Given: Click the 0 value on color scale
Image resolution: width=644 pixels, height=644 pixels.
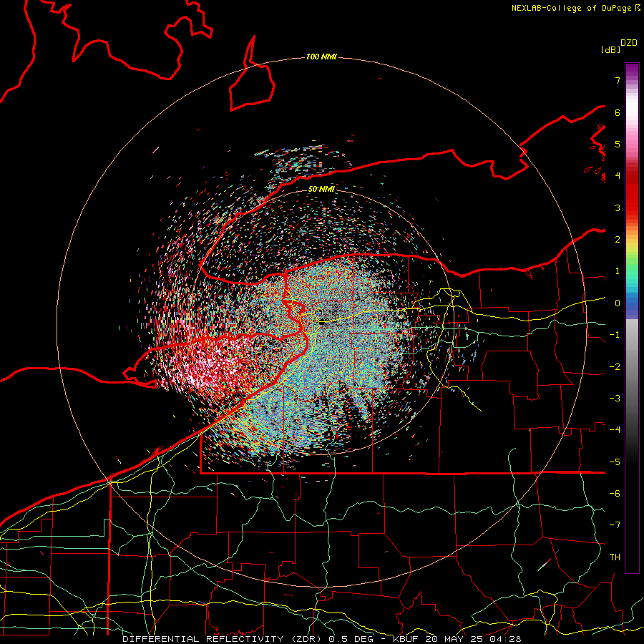Looking at the screenshot, I should point(618,303).
